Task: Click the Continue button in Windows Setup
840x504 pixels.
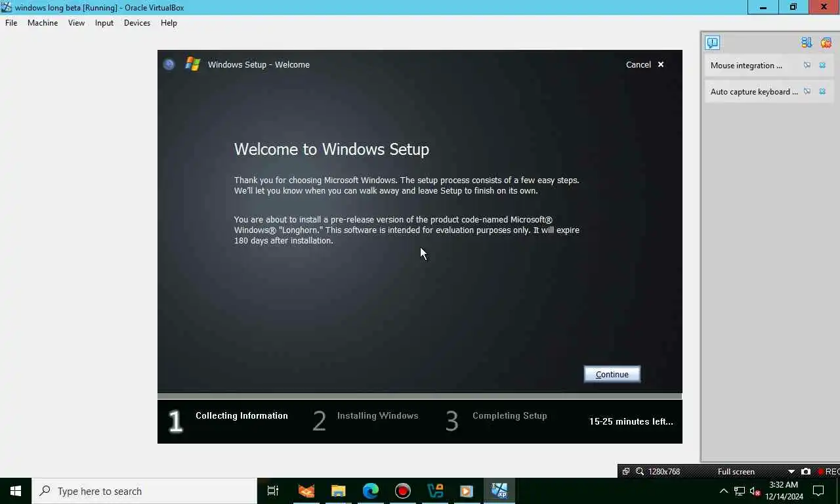Action: click(612, 374)
